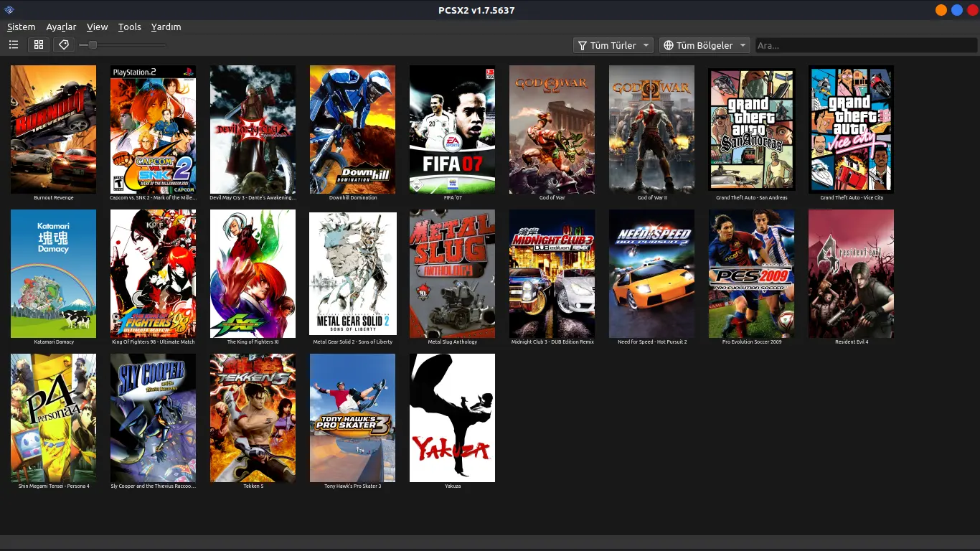The image size is (980, 551).
Task: Click the "God of War II" title label
Action: (x=651, y=198)
